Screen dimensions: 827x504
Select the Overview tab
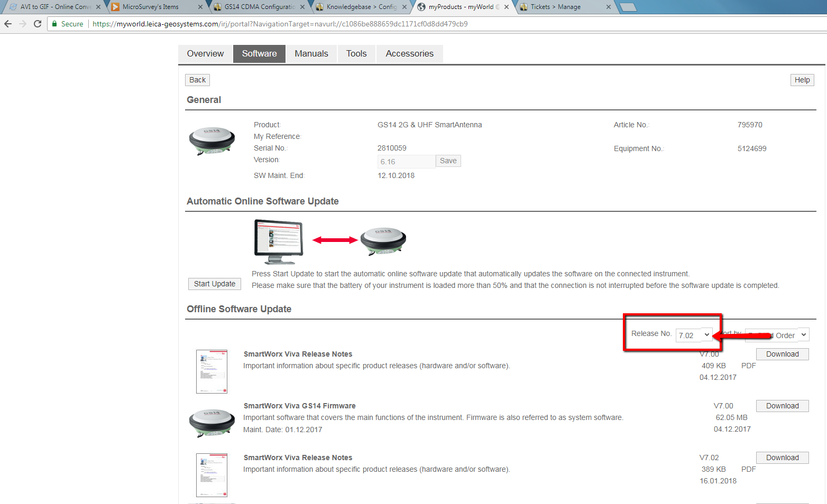click(205, 54)
